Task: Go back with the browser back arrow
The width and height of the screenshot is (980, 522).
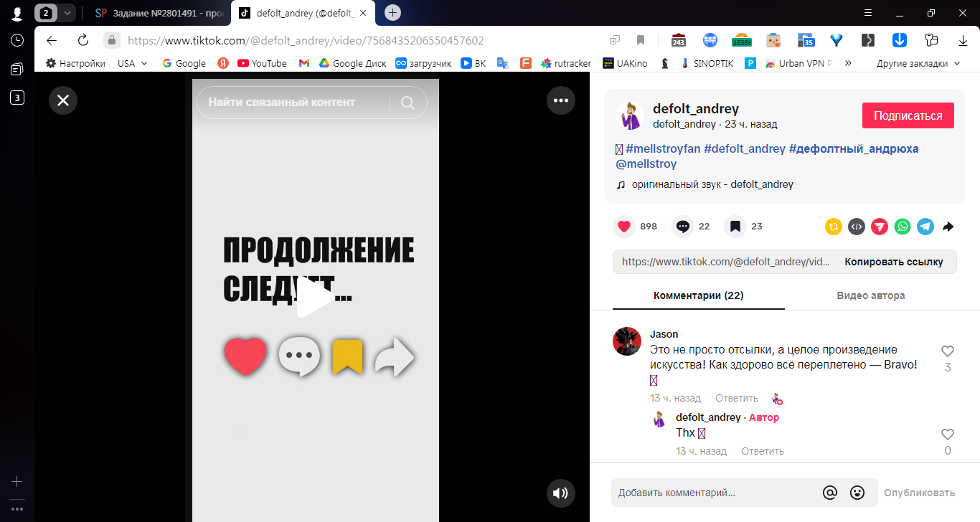Action: click(52, 40)
